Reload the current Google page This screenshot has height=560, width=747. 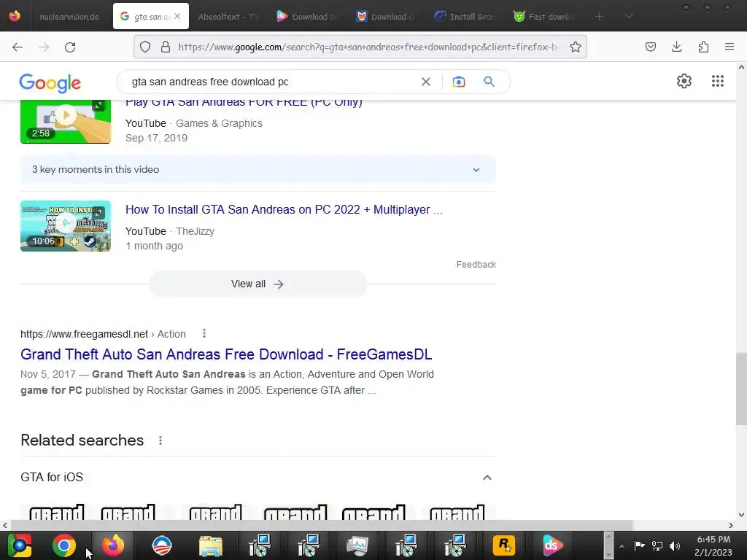(x=70, y=47)
